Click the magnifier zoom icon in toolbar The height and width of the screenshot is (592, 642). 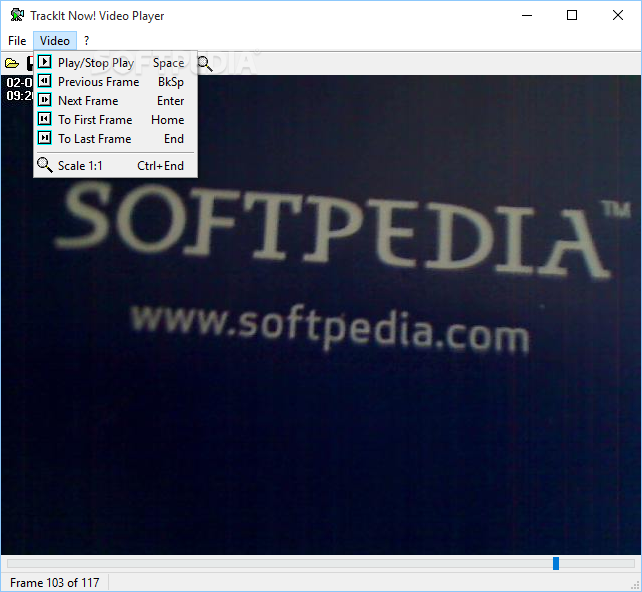(205, 63)
